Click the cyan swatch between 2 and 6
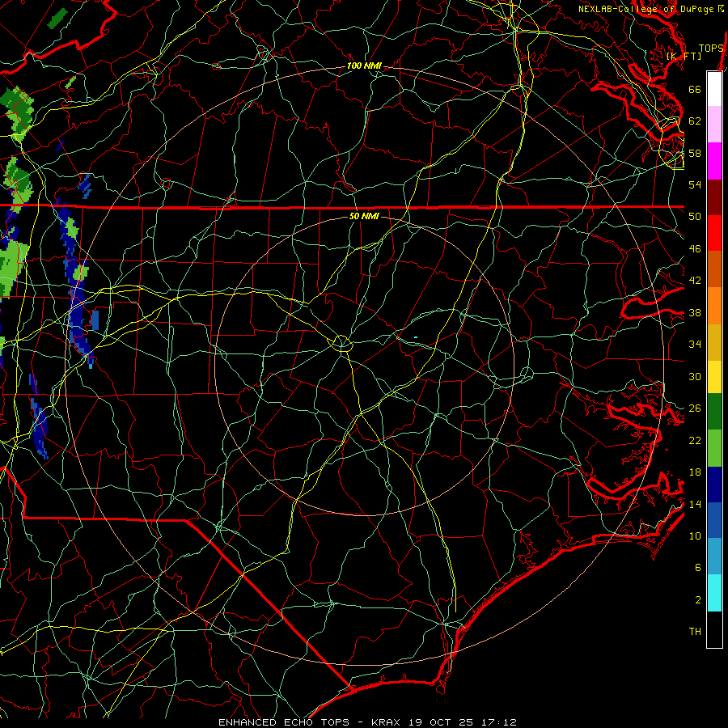728x728 pixels. [714, 593]
